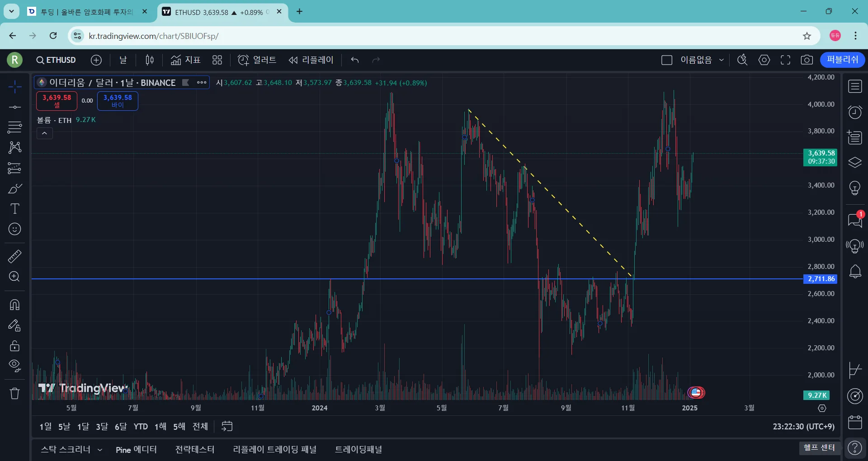The height and width of the screenshot is (461, 868).
Task: Open the 이름없음 layout dropdown
Action: 702,60
